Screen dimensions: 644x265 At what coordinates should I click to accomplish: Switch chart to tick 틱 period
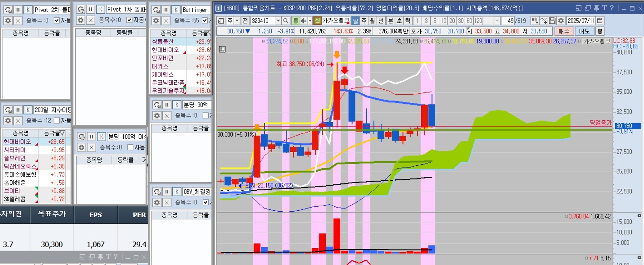tap(408, 21)
